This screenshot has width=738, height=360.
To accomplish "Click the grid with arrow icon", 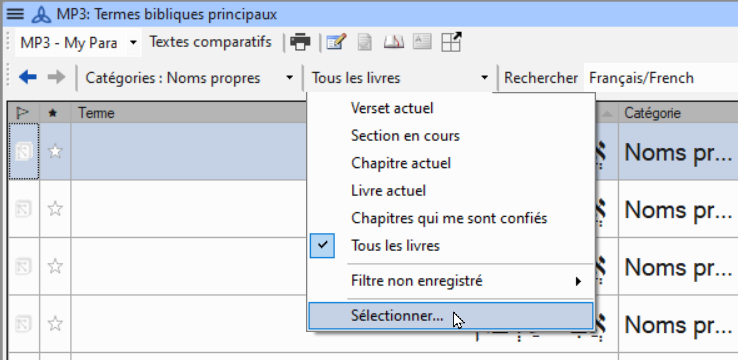I will (x=451, y=42).
